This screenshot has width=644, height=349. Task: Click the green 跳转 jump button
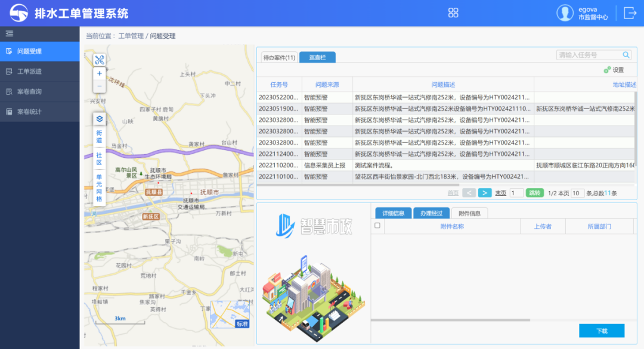[535, 193]
